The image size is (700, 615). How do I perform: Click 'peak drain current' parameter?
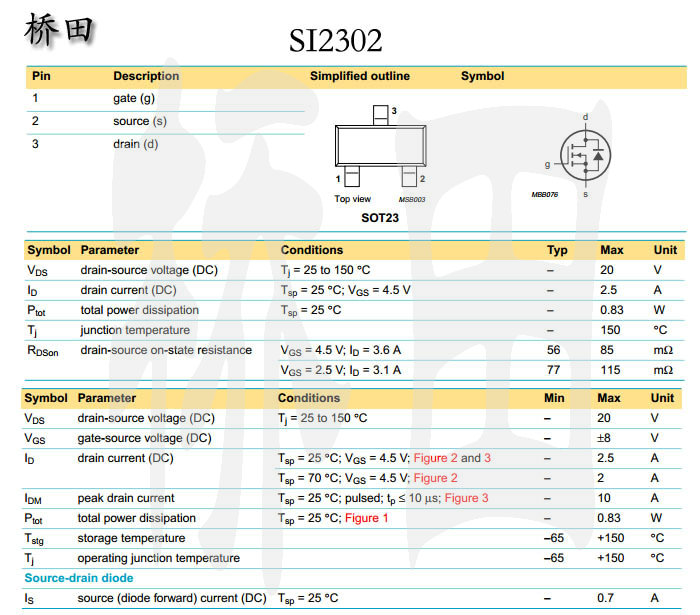pos(126,499)
